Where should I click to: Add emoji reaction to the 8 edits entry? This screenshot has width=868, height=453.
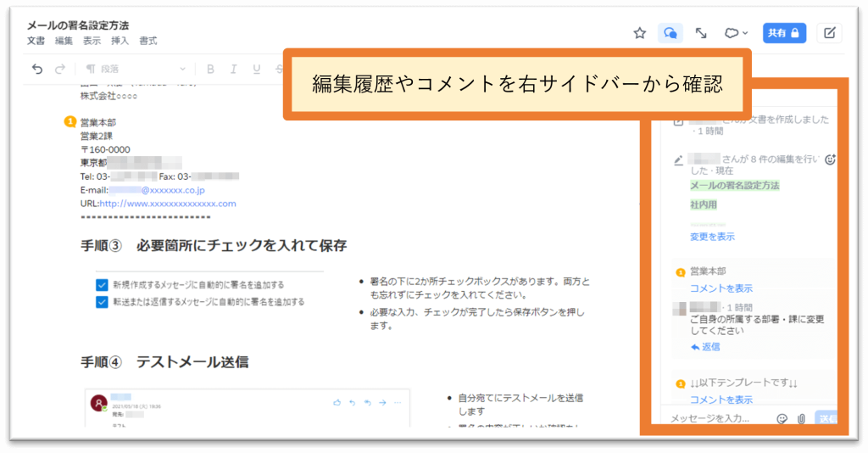point(830,159)
